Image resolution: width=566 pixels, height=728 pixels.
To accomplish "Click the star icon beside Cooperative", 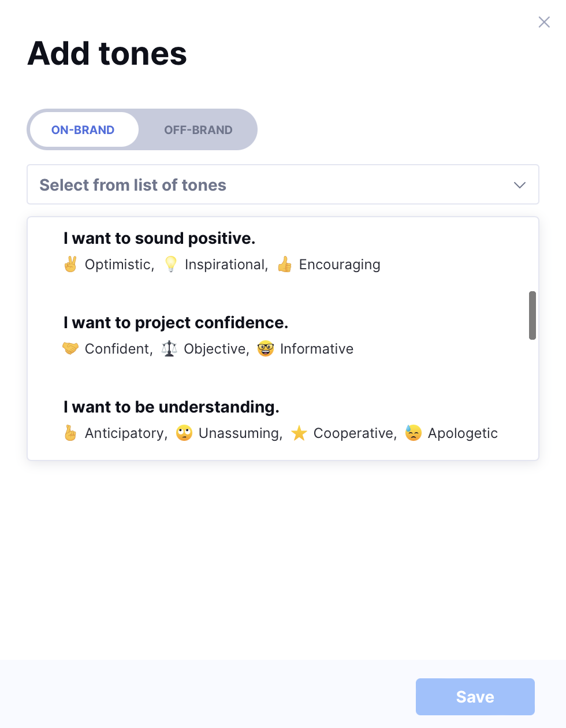I will coord(299,433).
